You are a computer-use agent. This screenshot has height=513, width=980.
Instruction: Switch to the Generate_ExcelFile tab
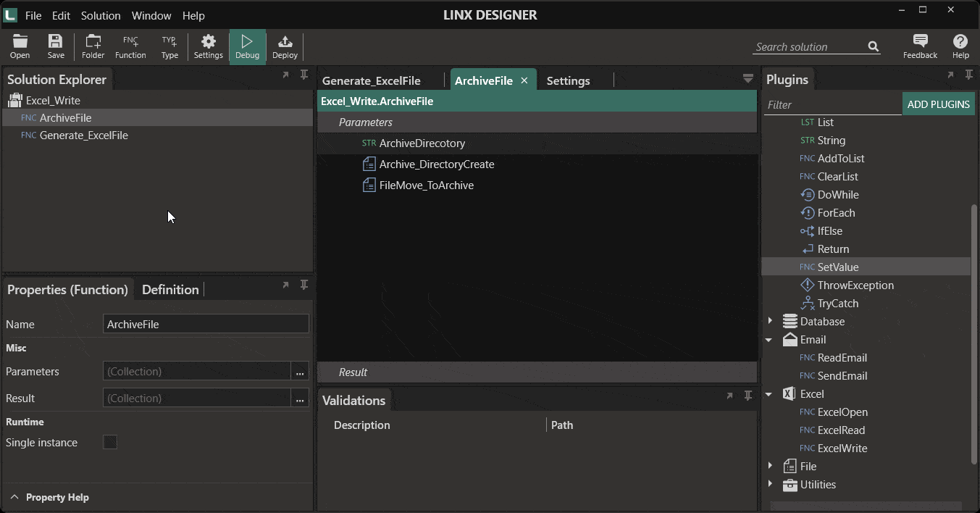click(372, 80)
